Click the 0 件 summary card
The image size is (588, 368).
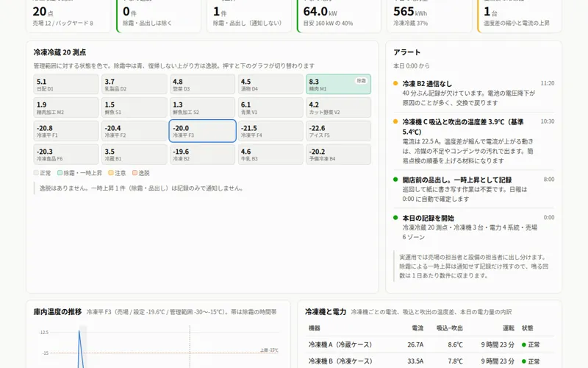click(159, 15)
